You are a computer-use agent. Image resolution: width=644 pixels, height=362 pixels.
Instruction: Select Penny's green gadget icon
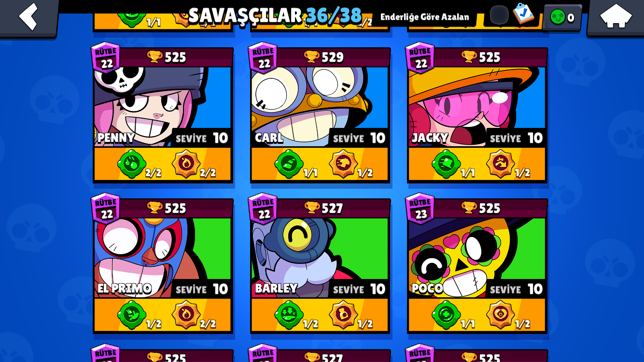[x=132, y=164]
